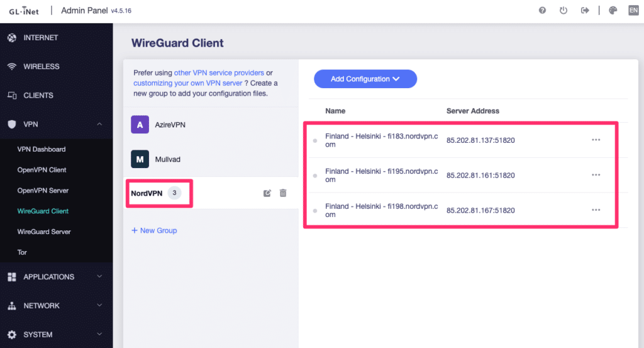Click the reboot power icon
The width and height of the screenshot is (644, 348).
pos(563,10)
